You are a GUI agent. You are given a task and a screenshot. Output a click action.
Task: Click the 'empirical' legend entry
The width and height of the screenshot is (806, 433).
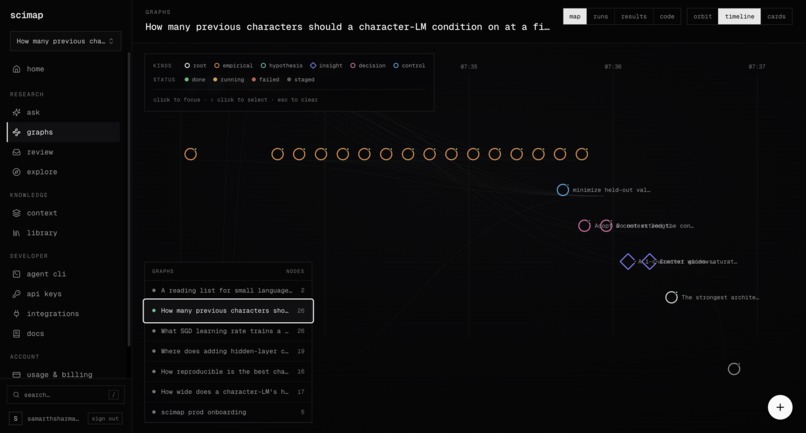pos(233,66)
